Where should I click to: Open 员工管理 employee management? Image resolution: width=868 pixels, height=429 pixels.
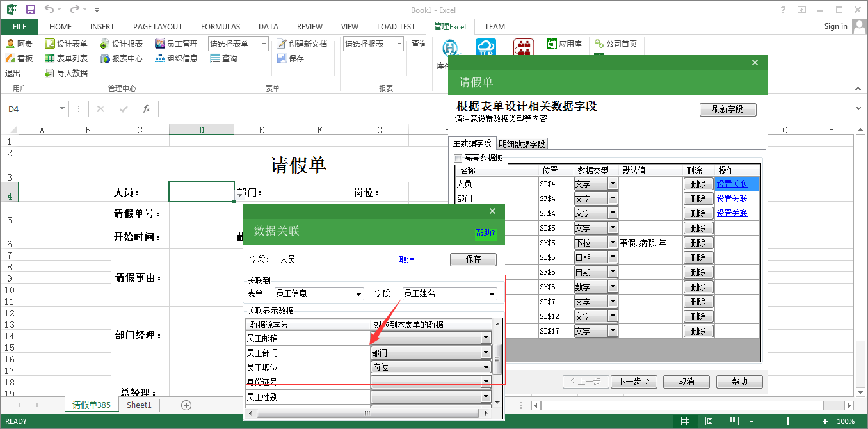click(176, 44)
